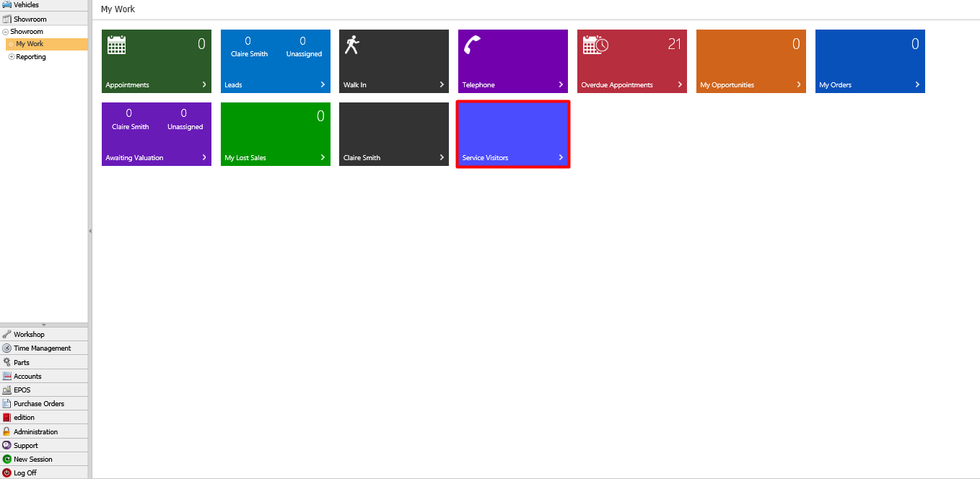Open the Vehicles module
Screen dimensions: 980x479
[x=44, y=4]
